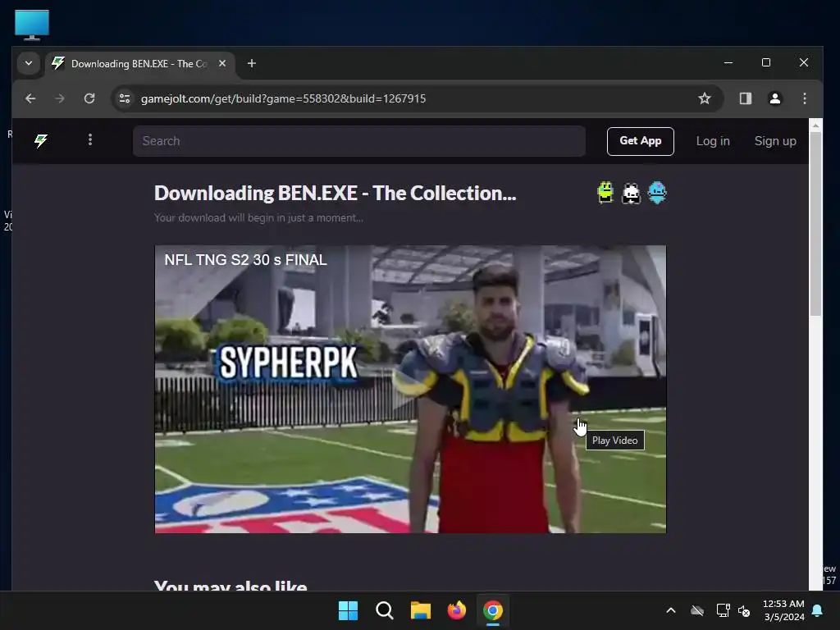Screen dimensions: 840x630
Task: Open the Windows Start menu
Action: [348, 610]
